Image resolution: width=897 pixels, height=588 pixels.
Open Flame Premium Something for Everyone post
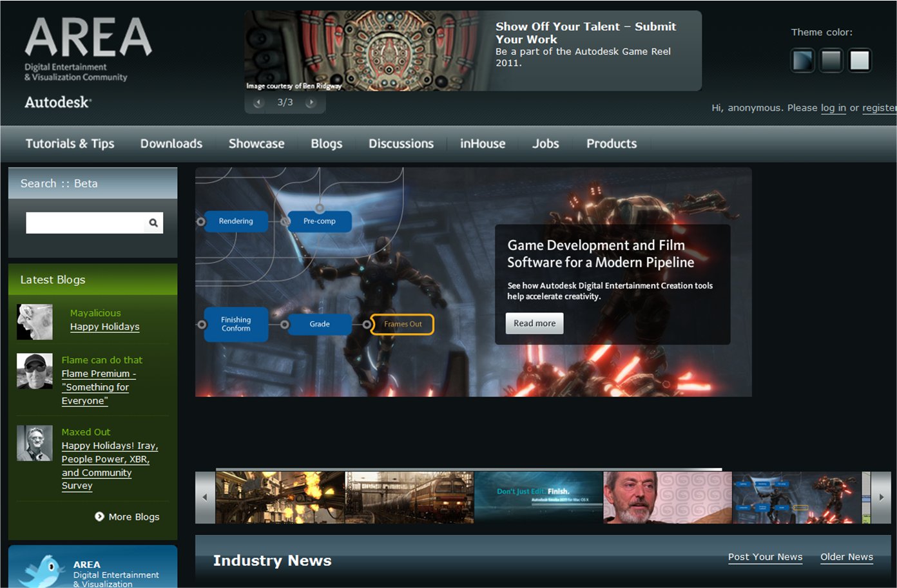[99, 387]
